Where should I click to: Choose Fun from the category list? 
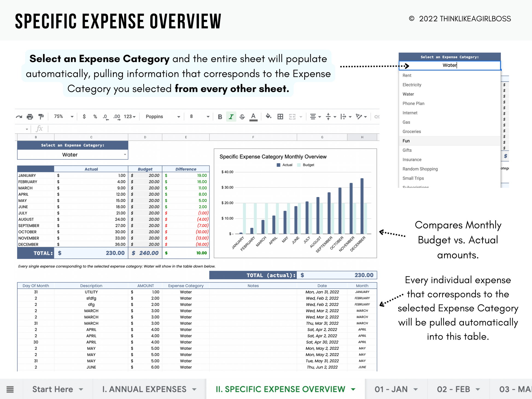406,141
